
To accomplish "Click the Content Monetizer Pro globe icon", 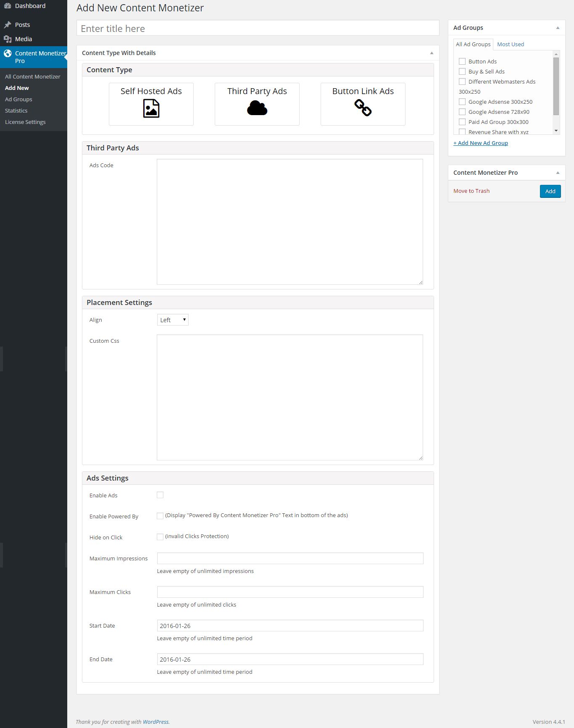I will 8,53.
